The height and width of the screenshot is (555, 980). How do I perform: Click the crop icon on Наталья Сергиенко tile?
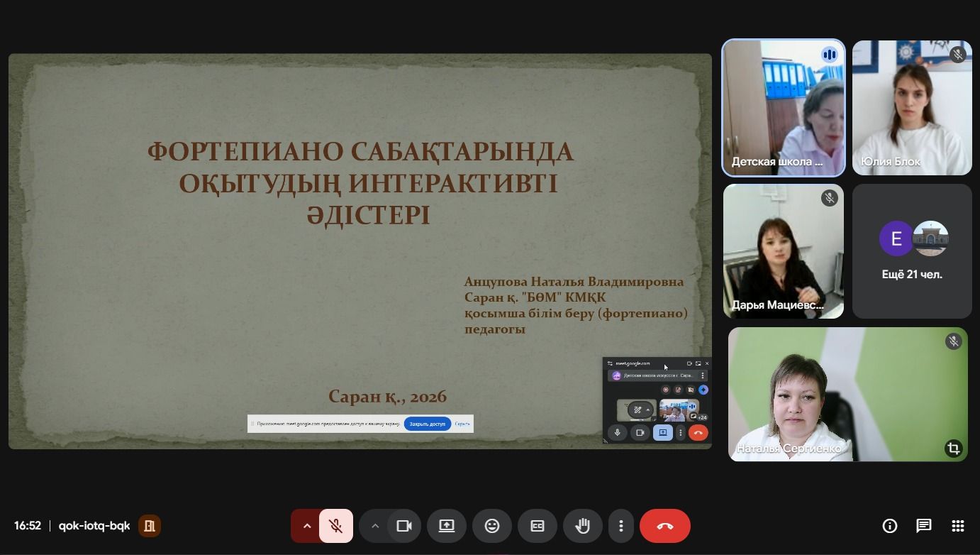click(x=953, y=448)
